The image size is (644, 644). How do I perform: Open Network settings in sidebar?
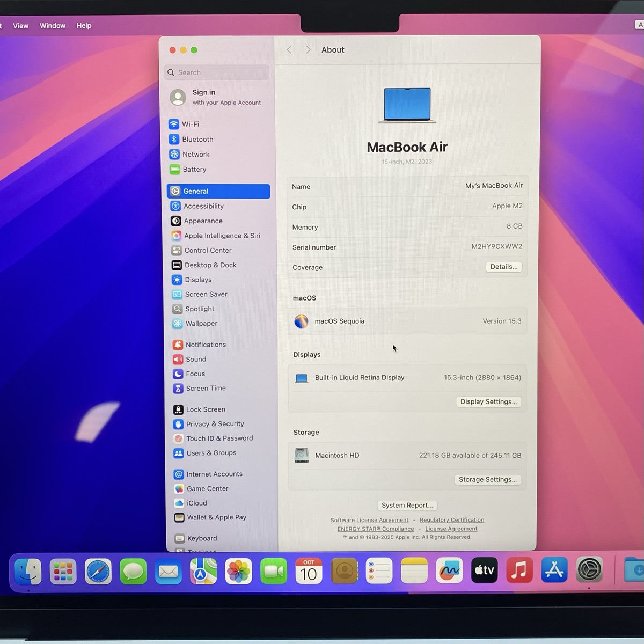point(189,154)
